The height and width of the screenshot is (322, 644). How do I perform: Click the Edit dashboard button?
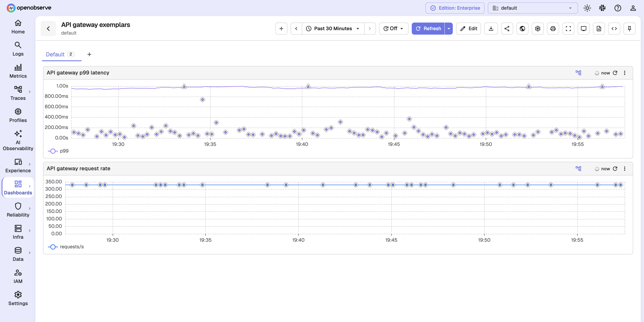point(468,29)
